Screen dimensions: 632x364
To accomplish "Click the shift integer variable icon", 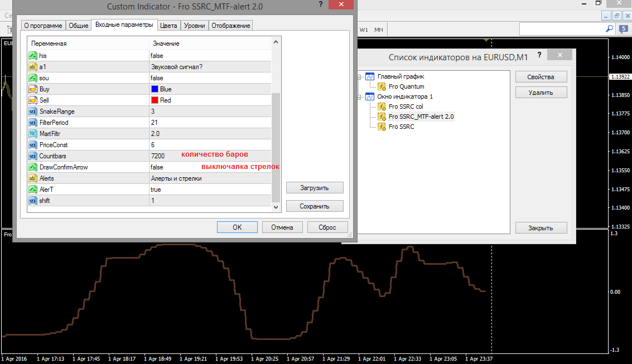I will coord(33,201).
